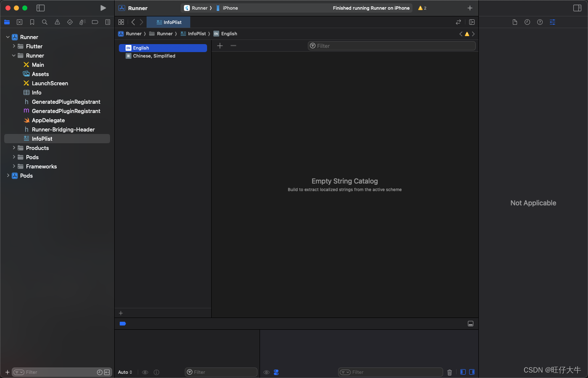Viewport: 588px width, 378px height.
Task: Toggle the variables view pane
Action: click(463, 372)
